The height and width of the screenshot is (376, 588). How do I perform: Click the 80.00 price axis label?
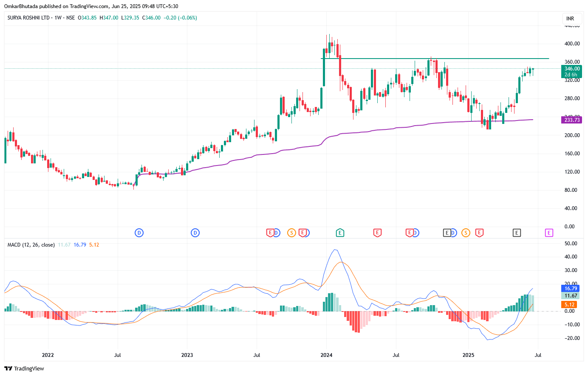pos(572,190)
